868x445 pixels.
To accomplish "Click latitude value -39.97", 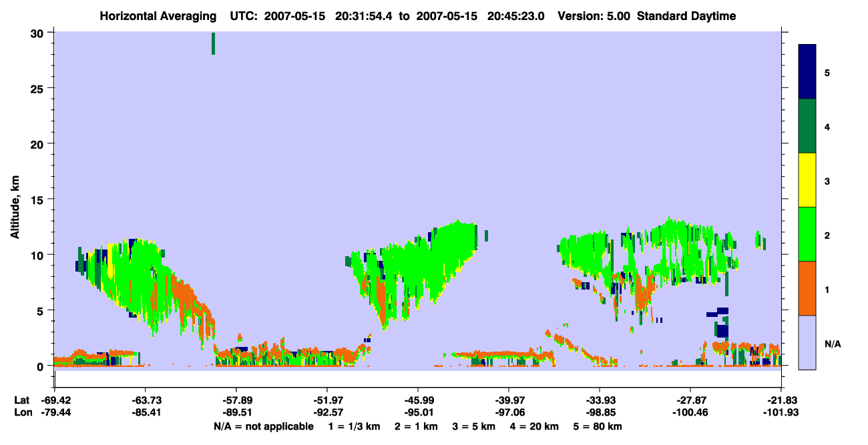I will (x=509, y=400).
